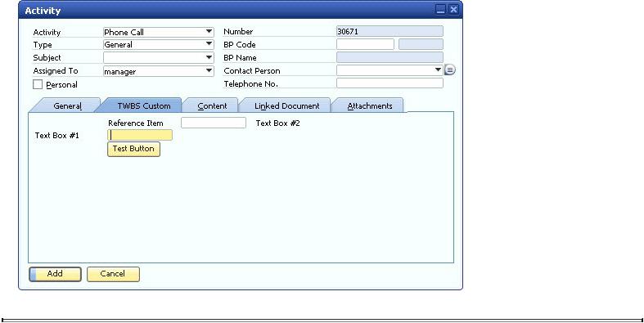Click the Telephone No. label

point(251,83)
